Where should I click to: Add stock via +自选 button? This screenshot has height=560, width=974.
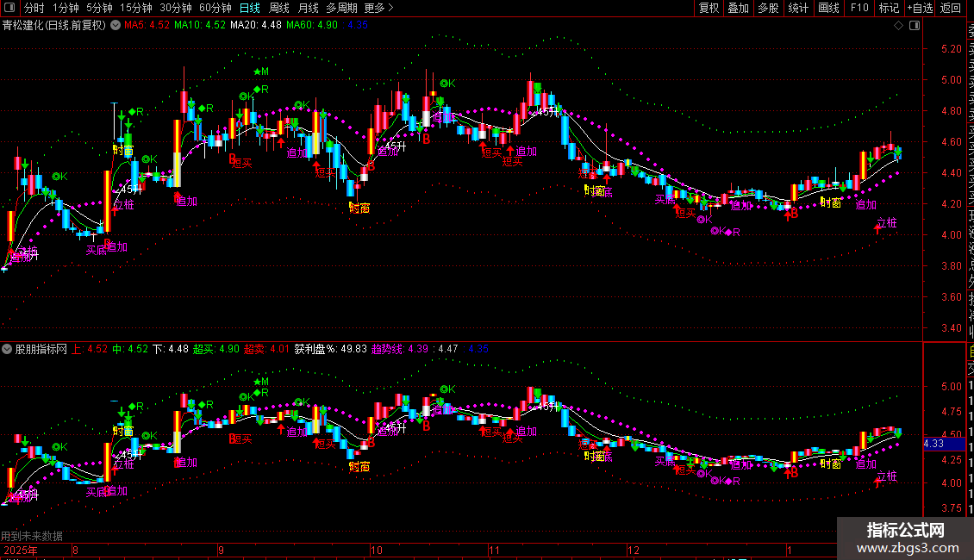920,8
